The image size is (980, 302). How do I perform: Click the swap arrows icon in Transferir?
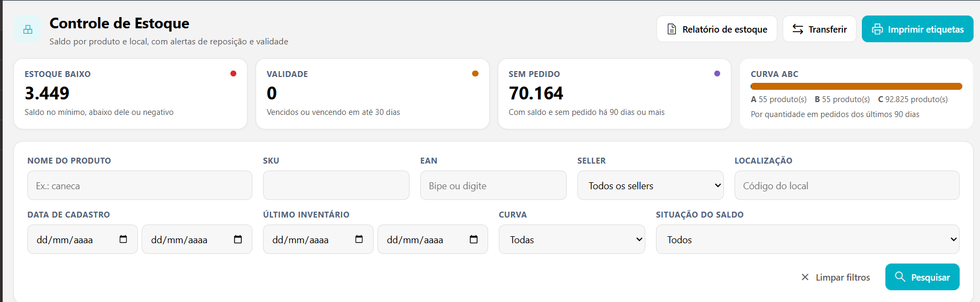click(x=798, y=29)
